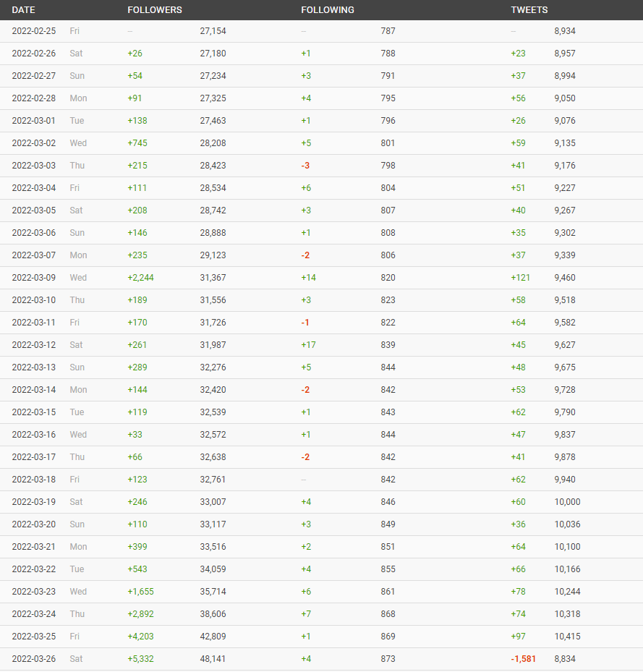643x672 pixels.
Task: Select the 27,154 followers count
Action: (x=213, y=31)
